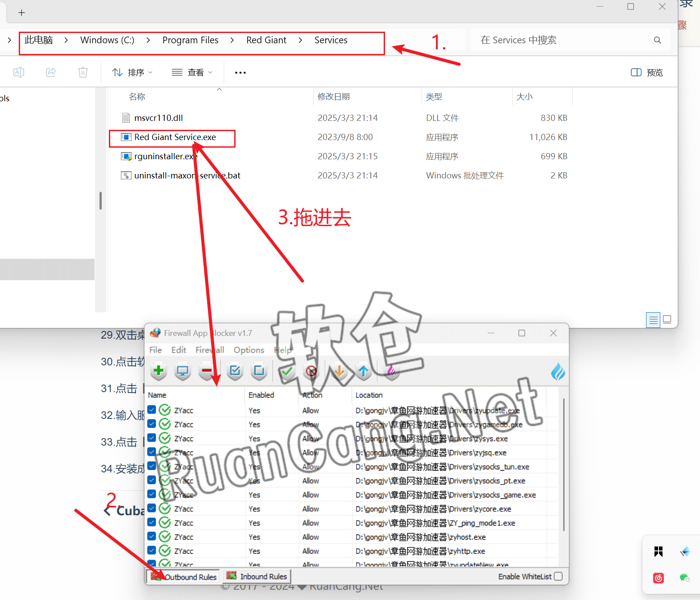This screenshot has width=700, height=600.
Task: Click the Explorer trash delete icon
Action: pos(83,72)
